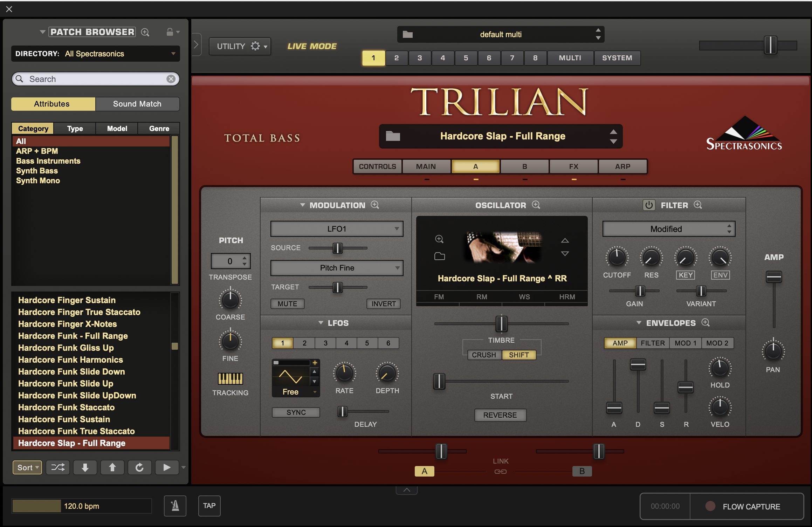The image size is (812, 527).
Task: Refresh the patch browser
Action: point(139,467)
